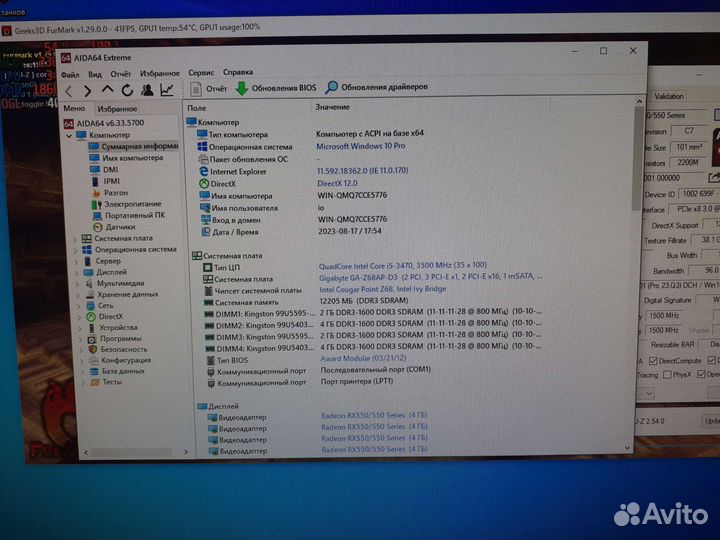720x540 pixels.
Task: Click the Устройства icon in sidebar tree
Action: (91, 328)
